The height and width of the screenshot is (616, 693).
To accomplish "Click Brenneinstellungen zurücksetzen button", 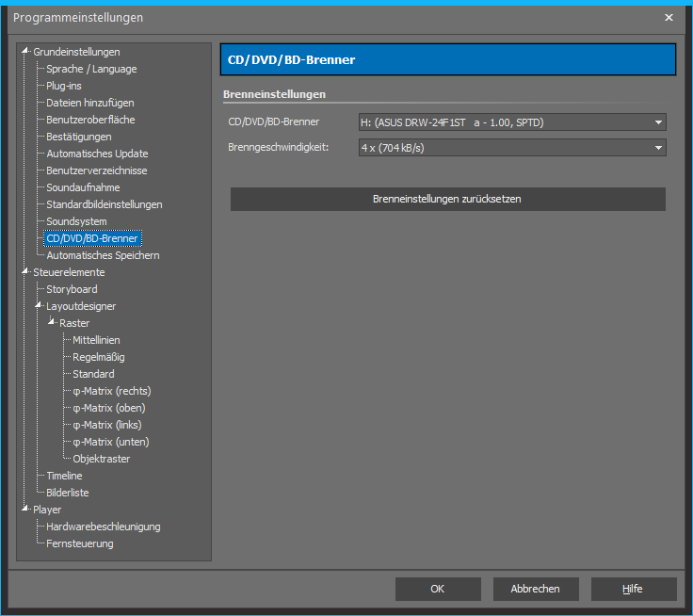I will [x=447, y=200].
